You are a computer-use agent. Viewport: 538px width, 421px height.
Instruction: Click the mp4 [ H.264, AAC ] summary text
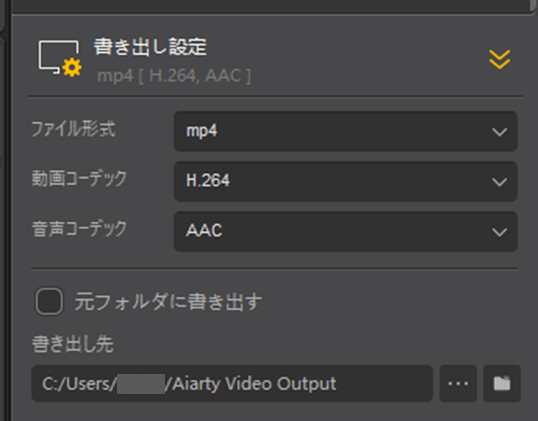click(174, 75)
